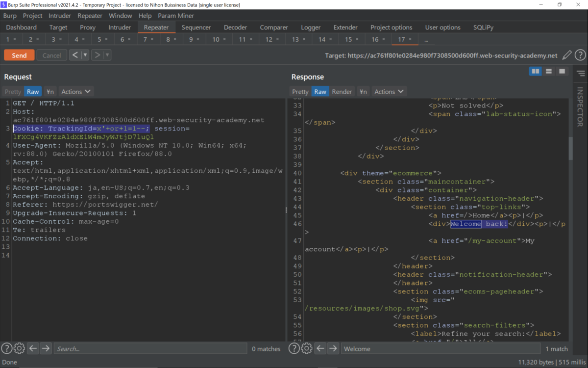Switch to the Sequencer tab

pyautogui.click(x=196, y=27)
